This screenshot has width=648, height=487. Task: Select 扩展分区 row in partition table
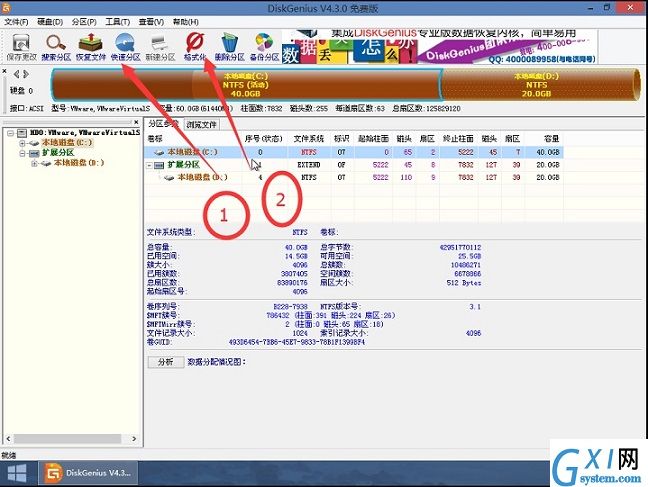coord(353,165)
